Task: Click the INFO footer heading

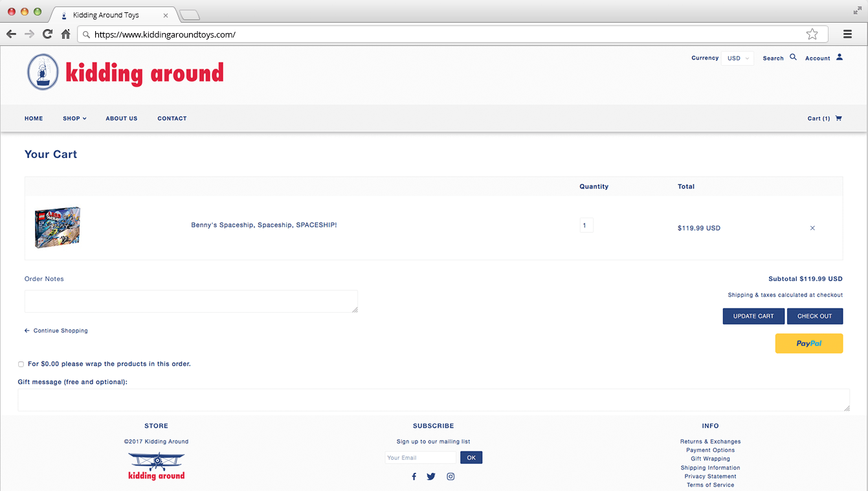Action: click(710, 426)
